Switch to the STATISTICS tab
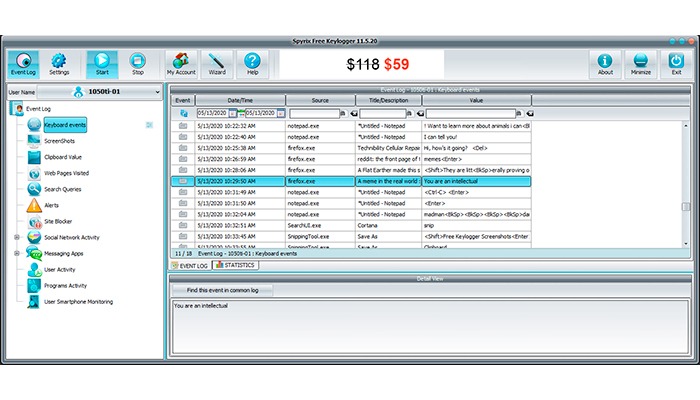This screenshot has height=400, width=700. (x=235, y=265)
